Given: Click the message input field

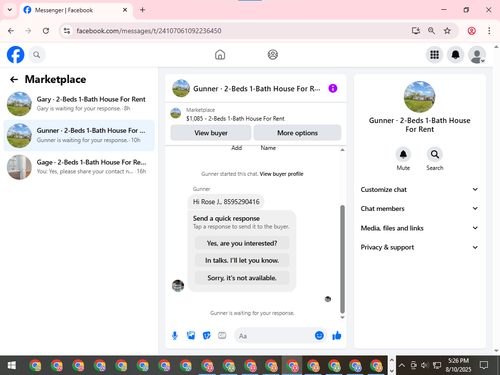Looking at the screenshot, I should tap(275, 336).
